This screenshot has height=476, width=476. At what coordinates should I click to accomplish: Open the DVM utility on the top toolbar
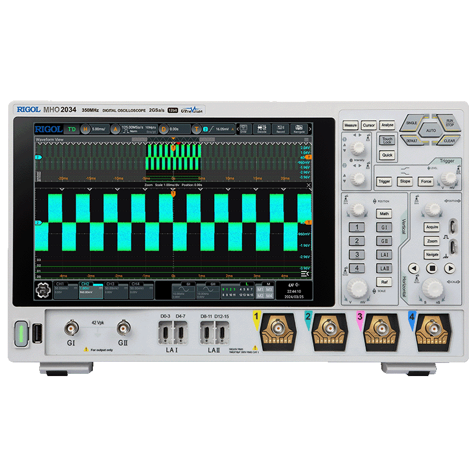click(244, 128)
